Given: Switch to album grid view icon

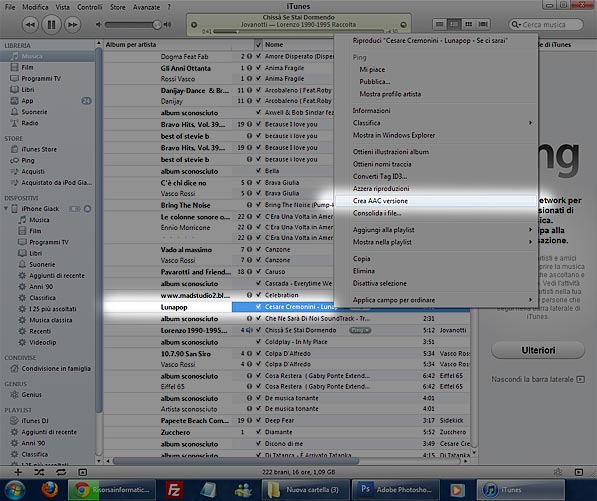Looking at the screenshot, I should pyautogui.click(x=469, y=24).
